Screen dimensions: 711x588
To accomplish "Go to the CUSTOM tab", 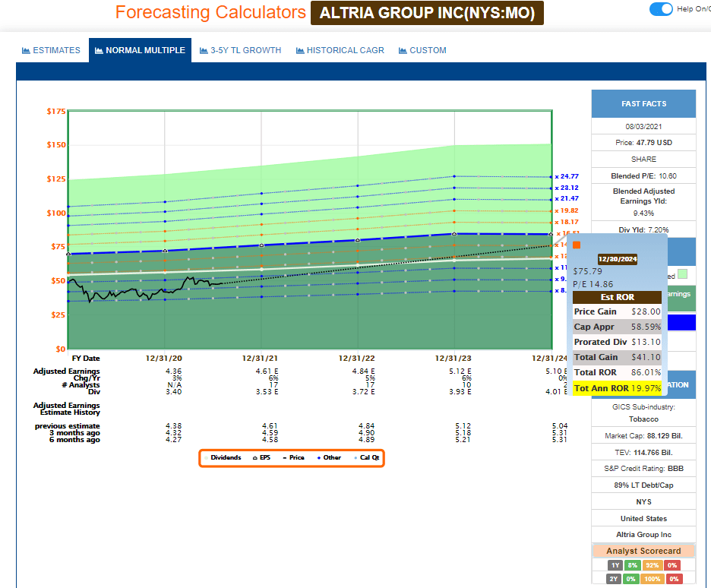I will click(422, 50).
